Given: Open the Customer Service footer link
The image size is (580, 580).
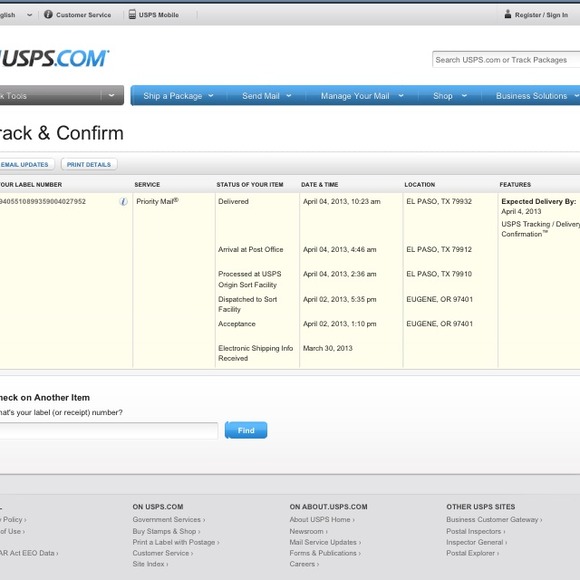Looking at the screenshot, I should click(163, 553).
